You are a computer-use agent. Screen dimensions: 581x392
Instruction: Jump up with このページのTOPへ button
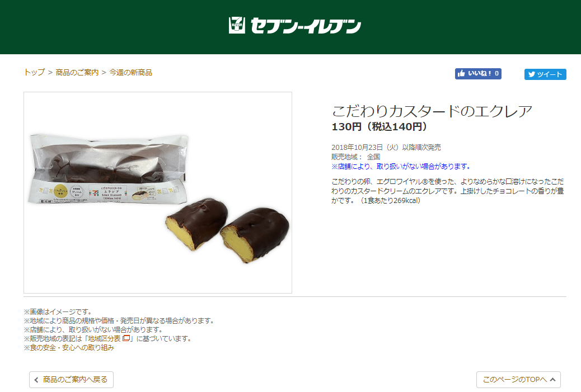pyautogui.click(x=518, y=380)
